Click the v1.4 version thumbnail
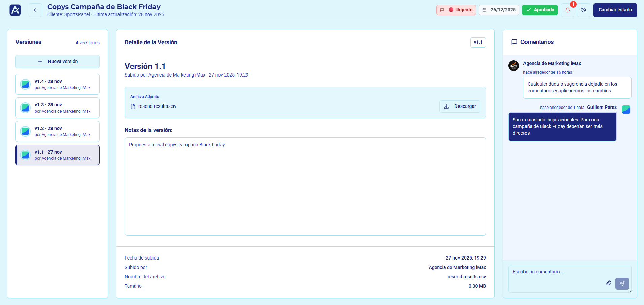This screenshot has height=305, width=644. 25,84
